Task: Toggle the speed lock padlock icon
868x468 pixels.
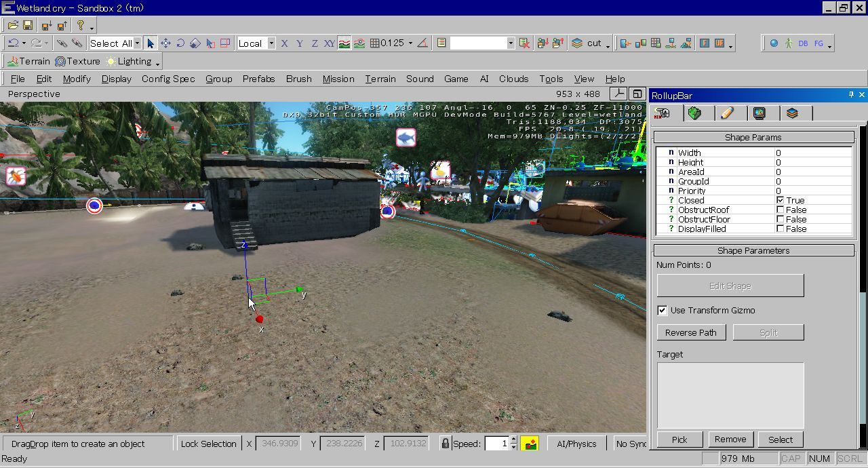Action: coord(445,444)
